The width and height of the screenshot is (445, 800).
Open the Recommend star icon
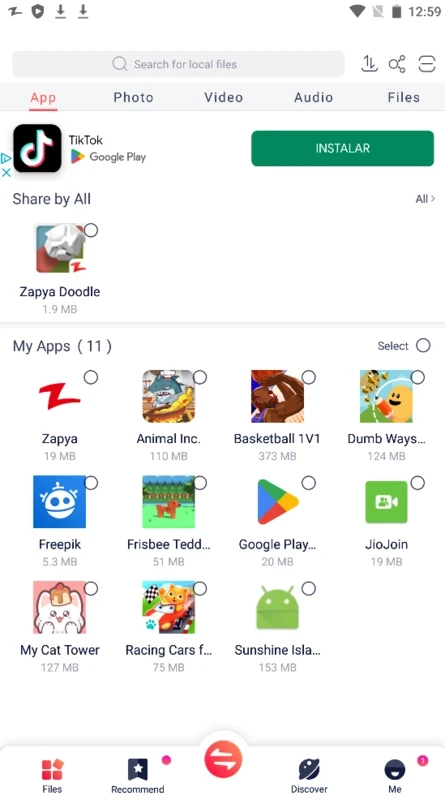[x=137, y=769]
